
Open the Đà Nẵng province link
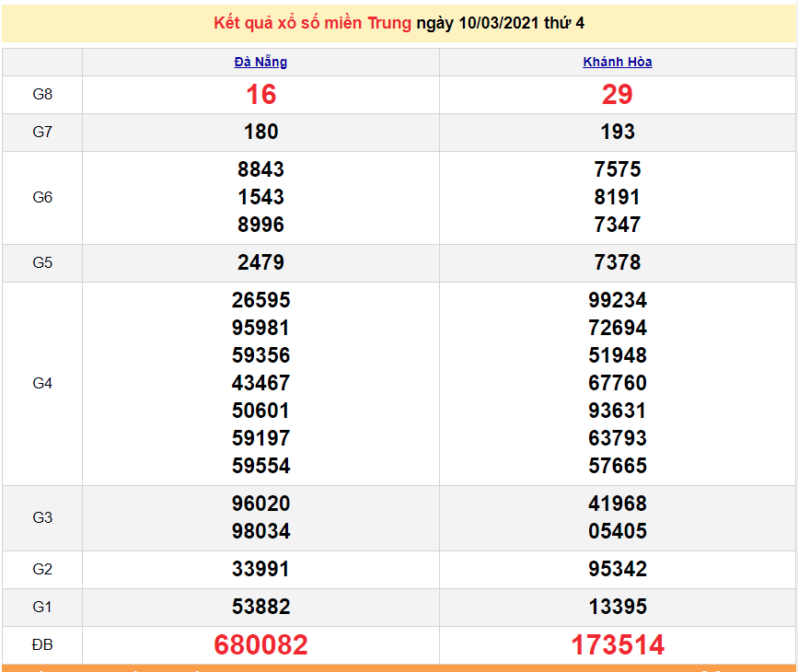coord(260,63)
